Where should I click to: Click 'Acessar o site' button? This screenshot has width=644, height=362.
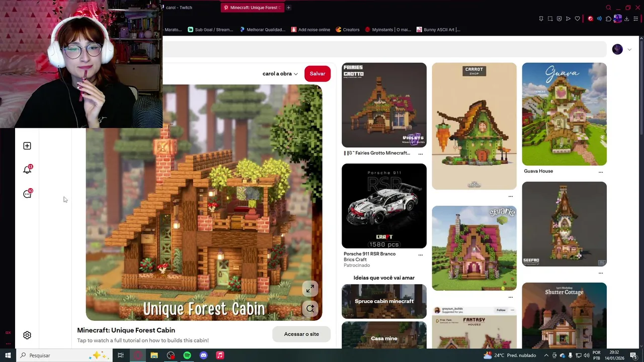coord(301,334)
